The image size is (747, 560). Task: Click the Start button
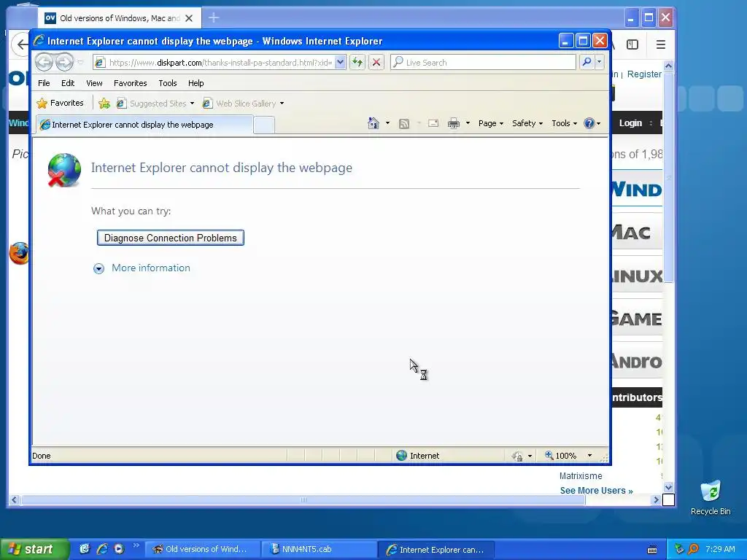(34, 549)
